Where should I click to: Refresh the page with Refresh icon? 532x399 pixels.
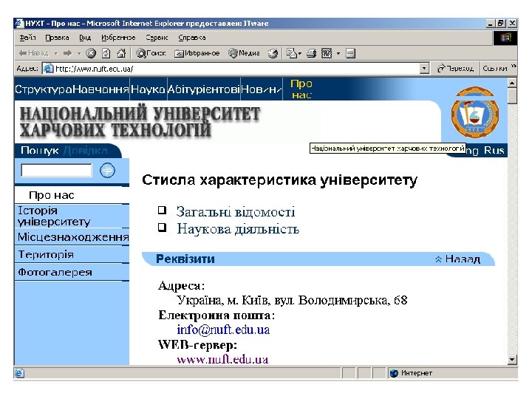point(106,53)
